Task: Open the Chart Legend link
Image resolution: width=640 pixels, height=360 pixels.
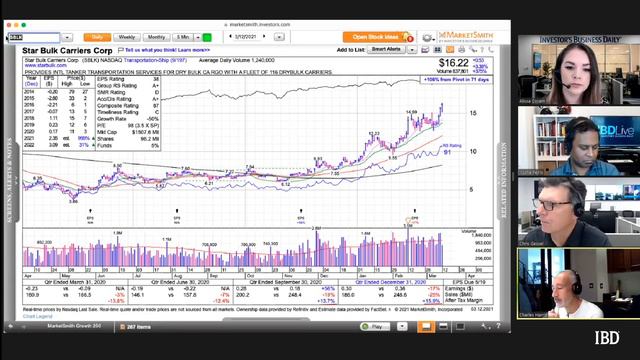Action: (38, 316)
